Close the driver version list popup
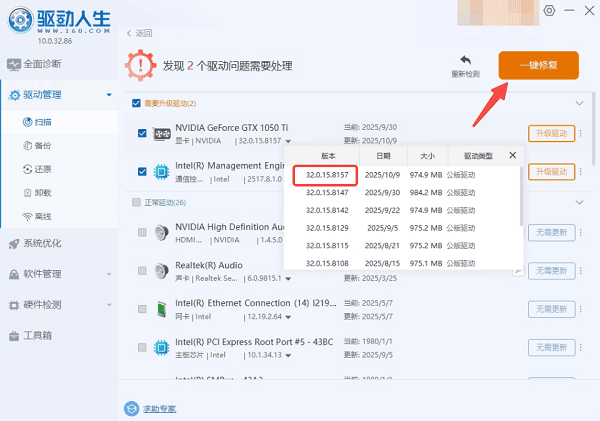Screen dimensions: 600x421 [513, 155]
